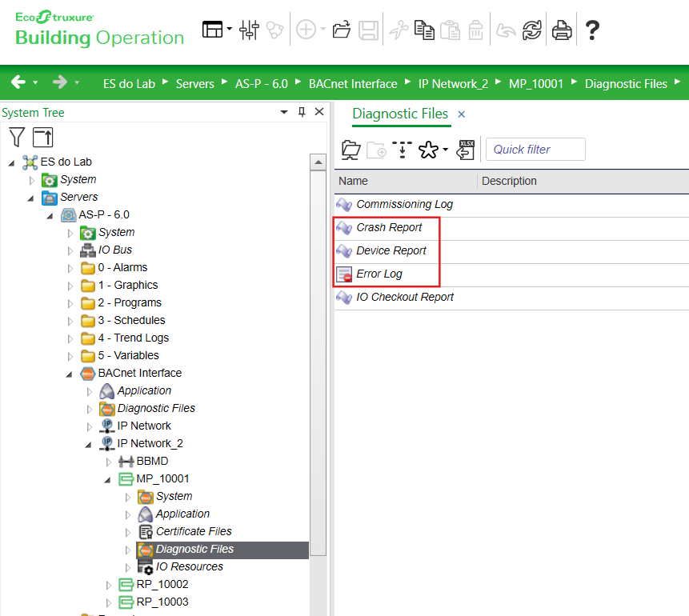Click the new folder icon in list toolbar
The image size is (689, 616).
pyautogui.click(x=377, y=150)
